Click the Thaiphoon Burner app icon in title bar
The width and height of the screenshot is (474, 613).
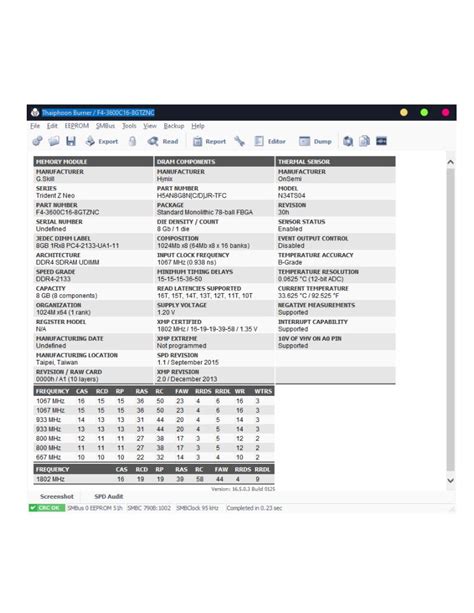[35, 113]
